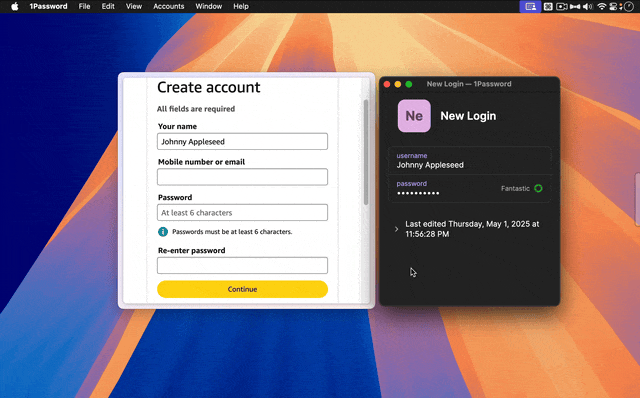This screenshot has height=398, width=640.
Task: Click the highlighted screen-sharing menu bar icon
Action: click(530, 7)
